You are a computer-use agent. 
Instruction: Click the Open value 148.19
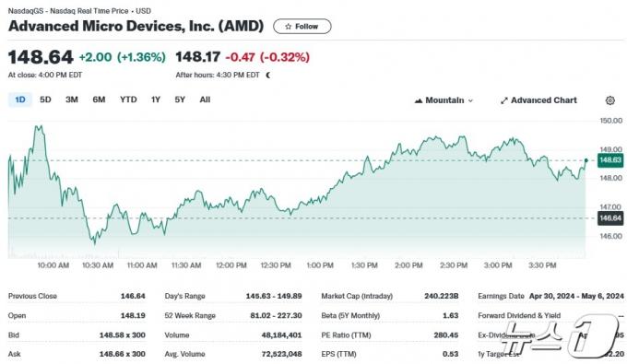pyautogui.click(x=133, y=316)
